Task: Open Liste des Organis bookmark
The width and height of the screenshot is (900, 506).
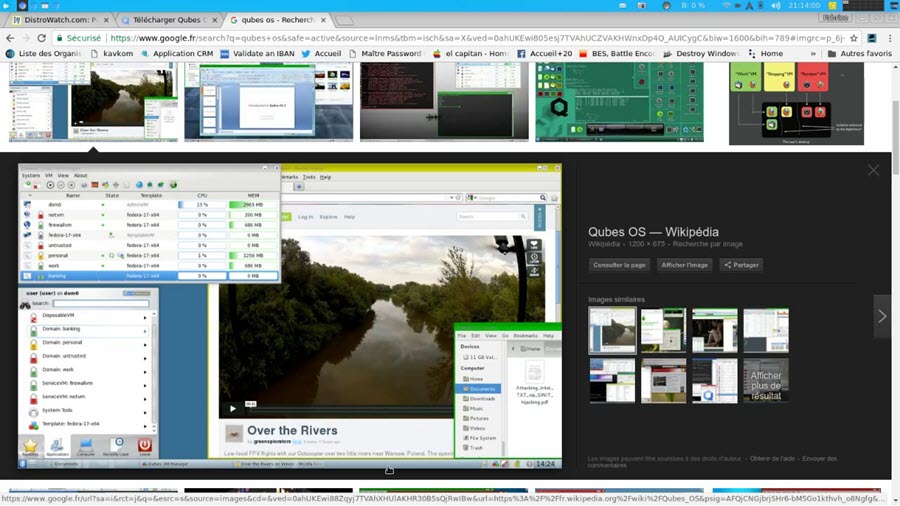Action: 44,53
